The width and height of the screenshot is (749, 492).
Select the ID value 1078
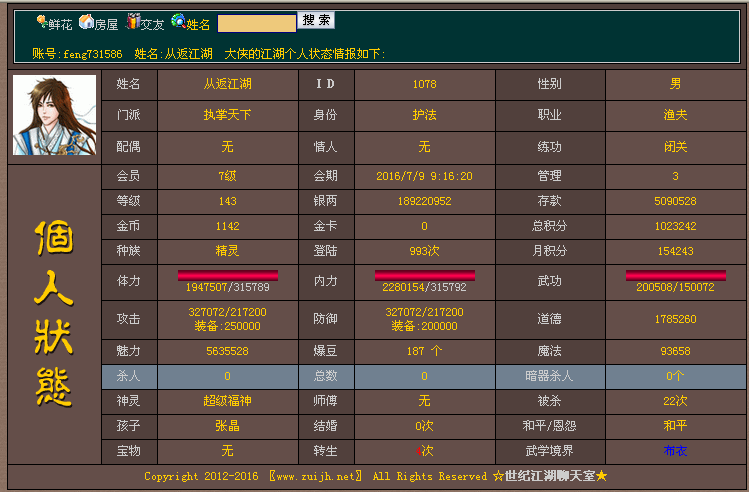(x=425, y=84)
